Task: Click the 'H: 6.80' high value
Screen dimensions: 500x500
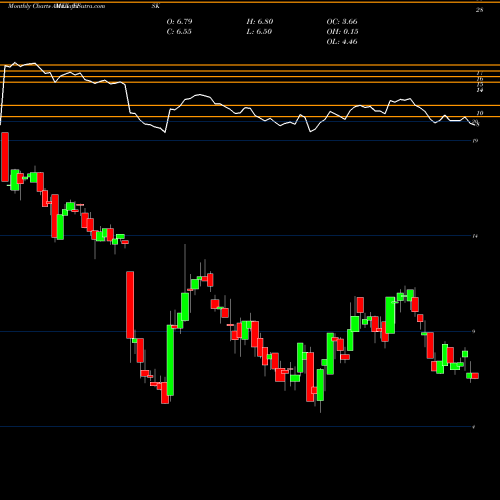Action: coord(260,22)
